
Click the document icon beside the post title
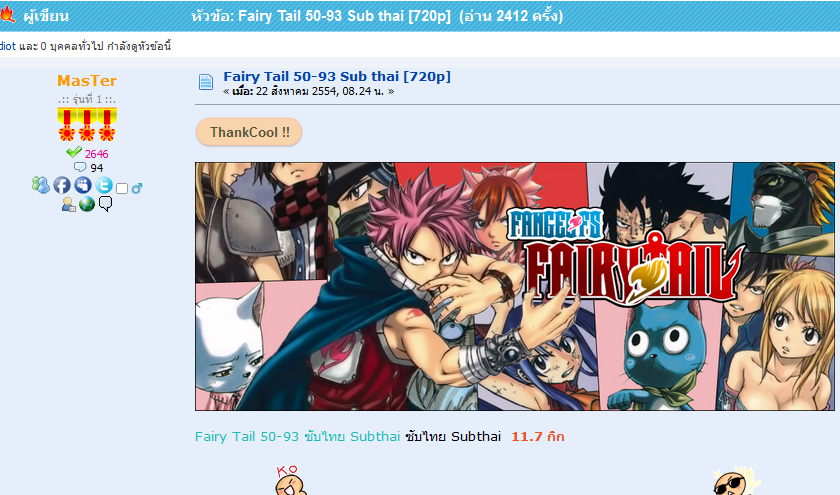pos(206,82)
